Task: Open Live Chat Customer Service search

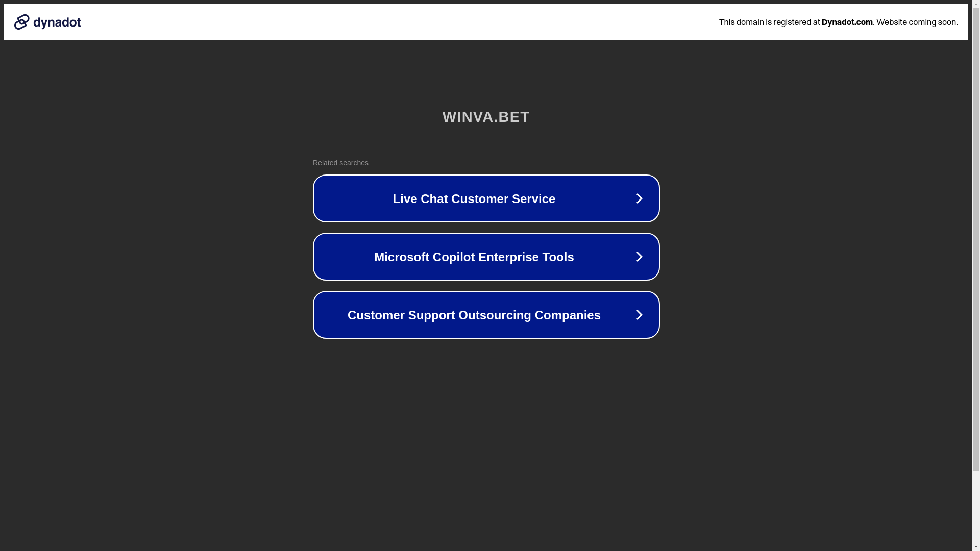Action: click(486, 198)
